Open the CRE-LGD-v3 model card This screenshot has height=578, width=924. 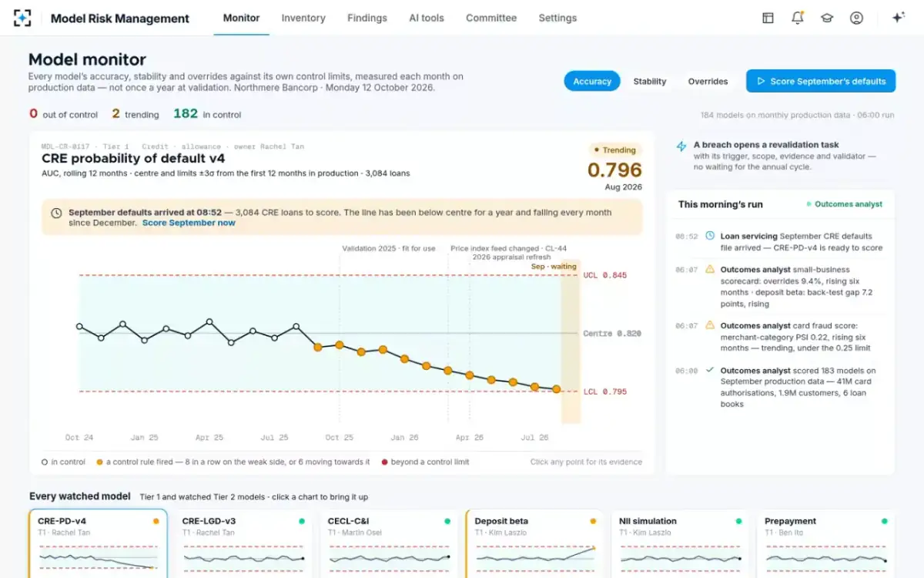coord(243,543)
